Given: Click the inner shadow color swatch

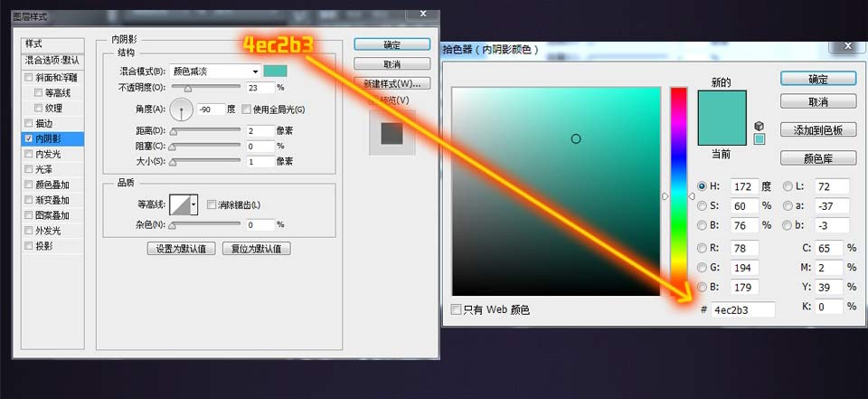Looking at the screenshot, I should 275,71.
